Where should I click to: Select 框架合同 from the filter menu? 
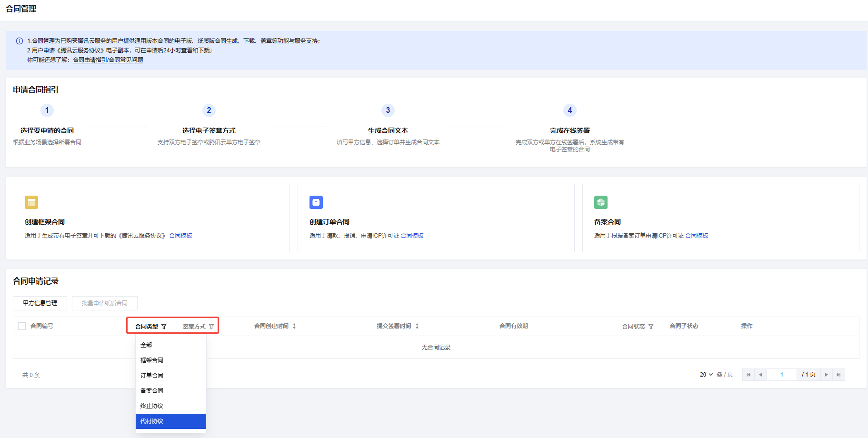152,360
